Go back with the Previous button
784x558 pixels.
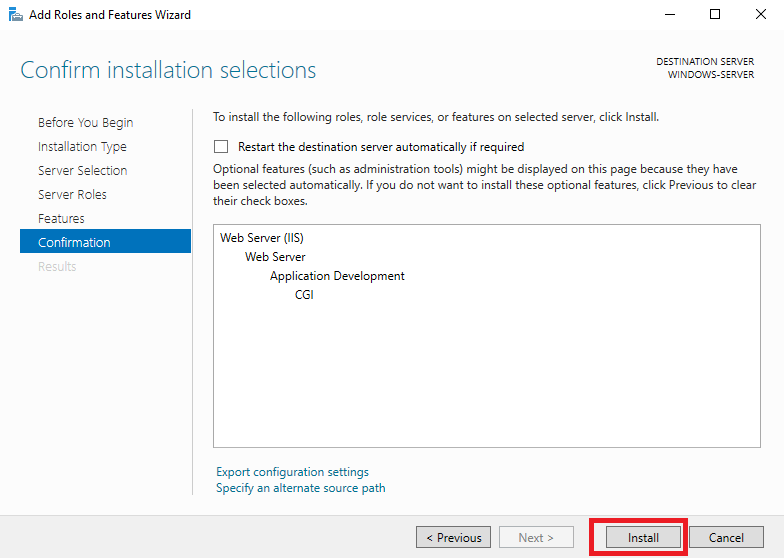454,538
